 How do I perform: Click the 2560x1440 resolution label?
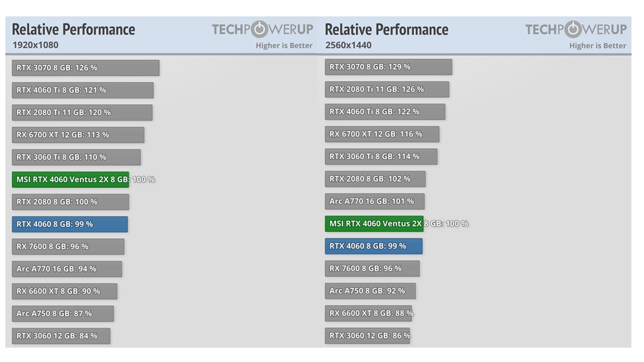point(348,45)
